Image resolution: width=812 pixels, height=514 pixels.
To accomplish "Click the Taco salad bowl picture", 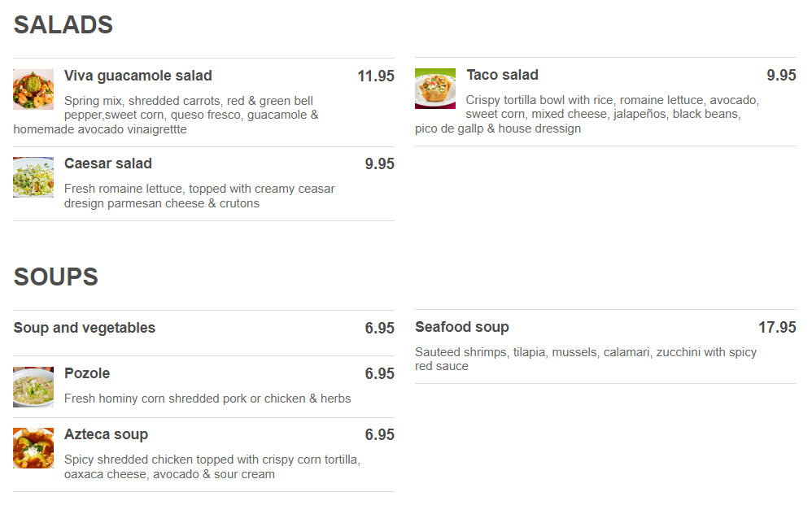I will [435, 89].
